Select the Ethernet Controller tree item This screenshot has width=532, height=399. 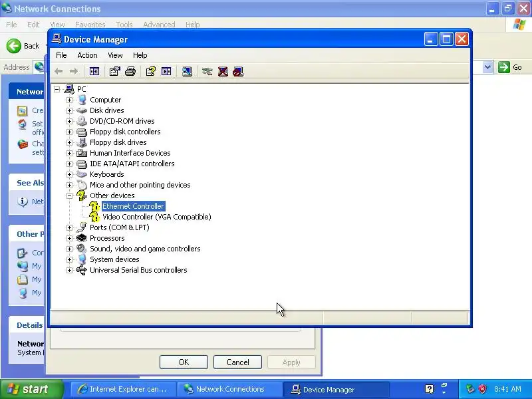tap(133, 206)
